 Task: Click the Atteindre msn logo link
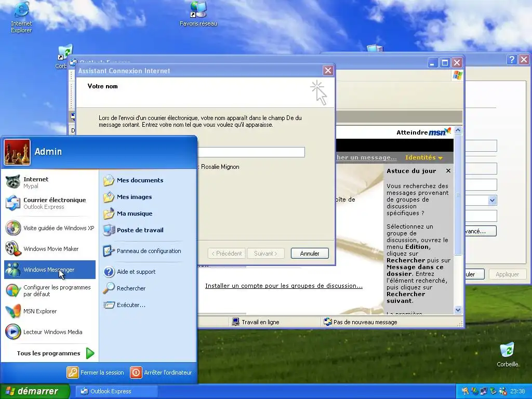(423, 132)
